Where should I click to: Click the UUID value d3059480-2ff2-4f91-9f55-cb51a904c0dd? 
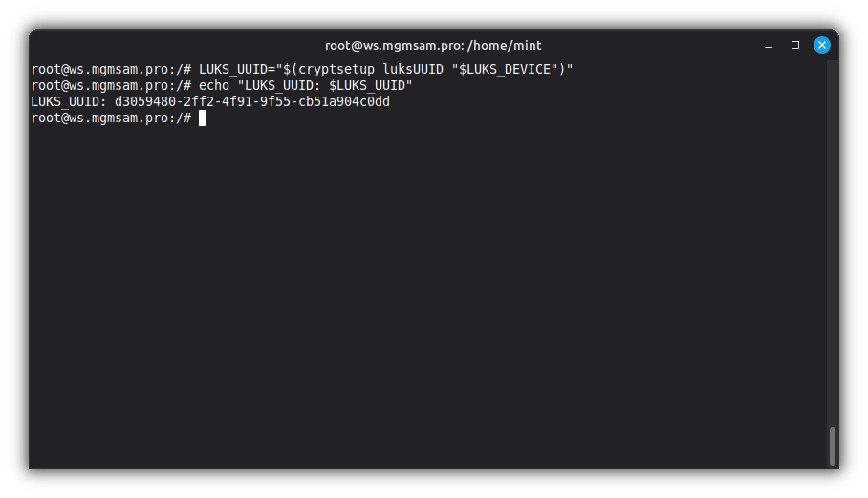click(252, 101)
